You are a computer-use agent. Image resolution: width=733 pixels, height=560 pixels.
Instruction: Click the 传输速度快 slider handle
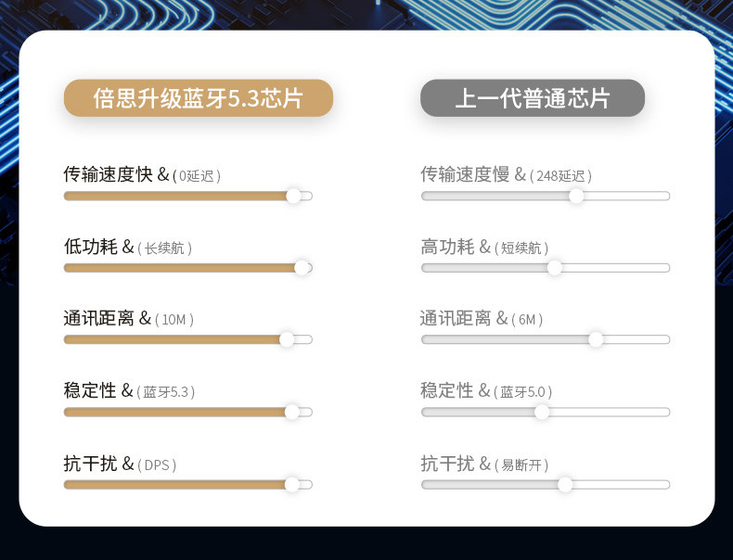pyautogui.click(x=294, y=196)
